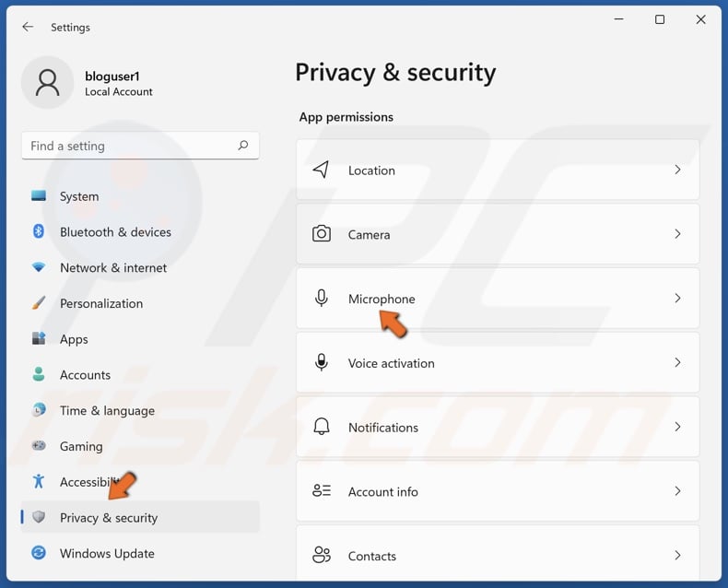Expand Microphone permission chevron

(677, 298)
